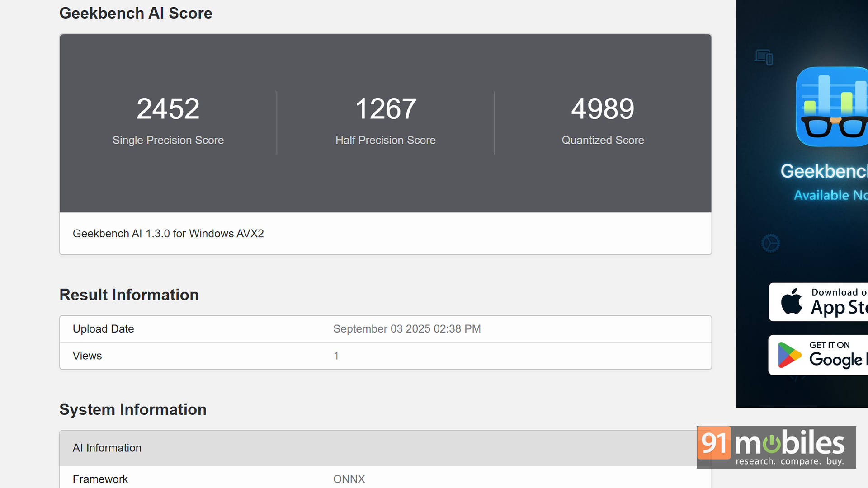Click the Geekbench glasses app icon
Image resolution: width=868 pixels, height=488 pixels.
tap(832, 107)
